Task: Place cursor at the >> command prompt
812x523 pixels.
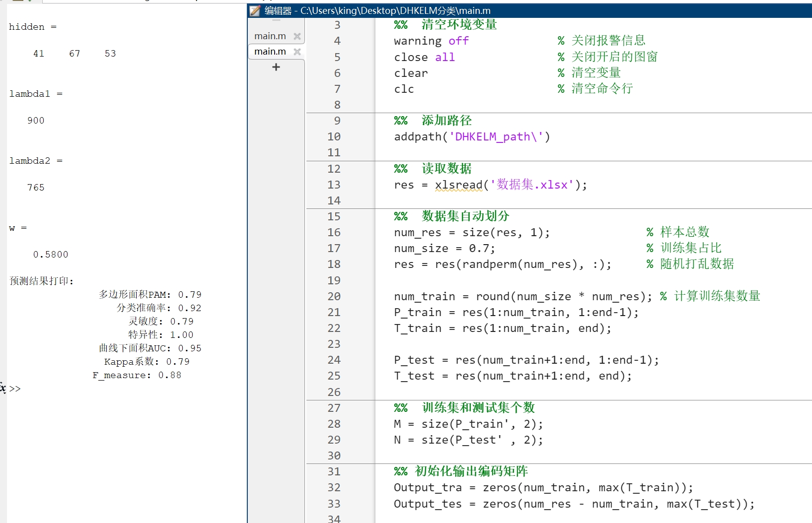Action: click(15, 389)
